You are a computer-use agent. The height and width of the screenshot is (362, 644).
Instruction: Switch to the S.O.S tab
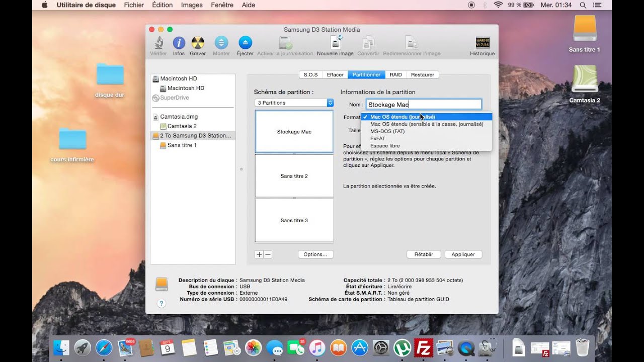pos(311,74)
